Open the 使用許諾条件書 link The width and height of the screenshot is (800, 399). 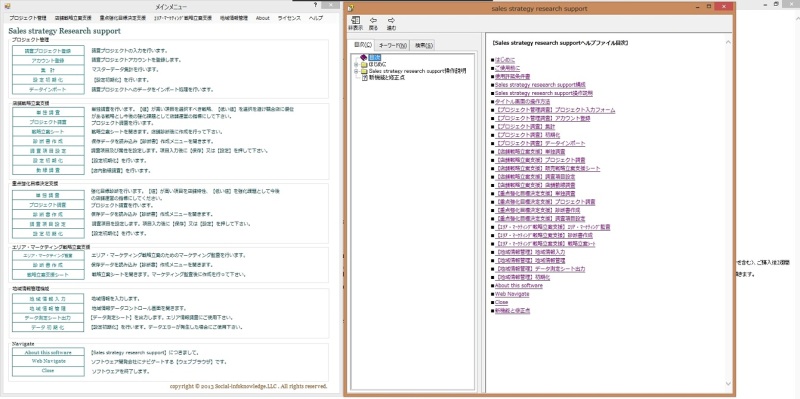click(512, 76)
